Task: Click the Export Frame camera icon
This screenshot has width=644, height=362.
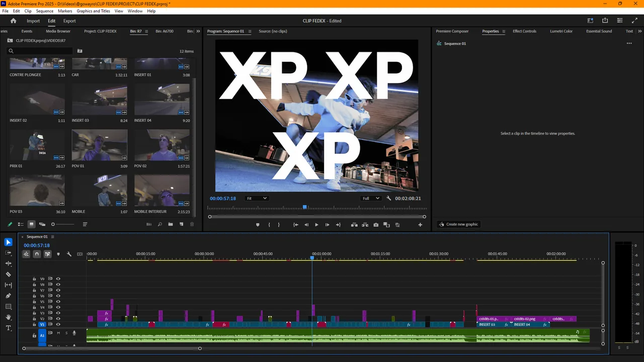Action: pos(376,225)
